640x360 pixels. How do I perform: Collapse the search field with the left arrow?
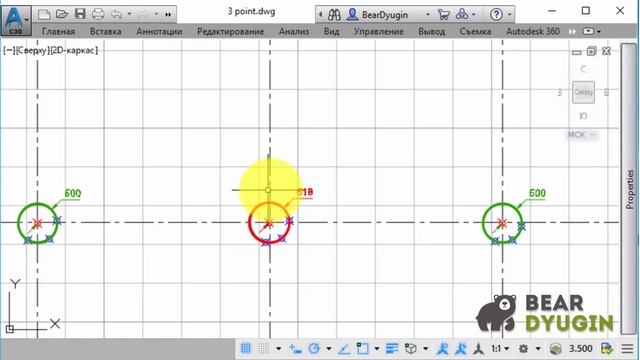pos(320,15)
